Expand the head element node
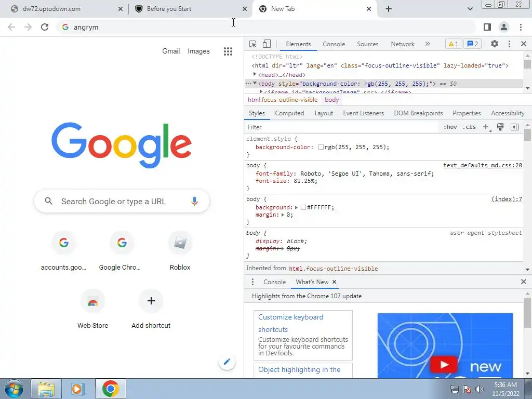Image resolution: width=532 pixels, height=399 pixels. (255, 74)
